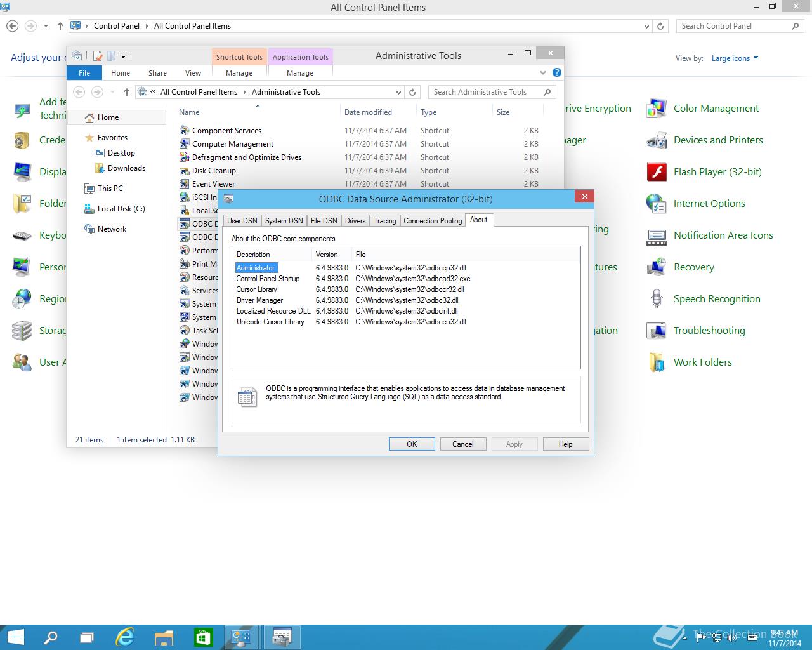This screenshot has width=812, height=650.
Task: Open Recovery in Control Panel
Action: tap(694, 267)
